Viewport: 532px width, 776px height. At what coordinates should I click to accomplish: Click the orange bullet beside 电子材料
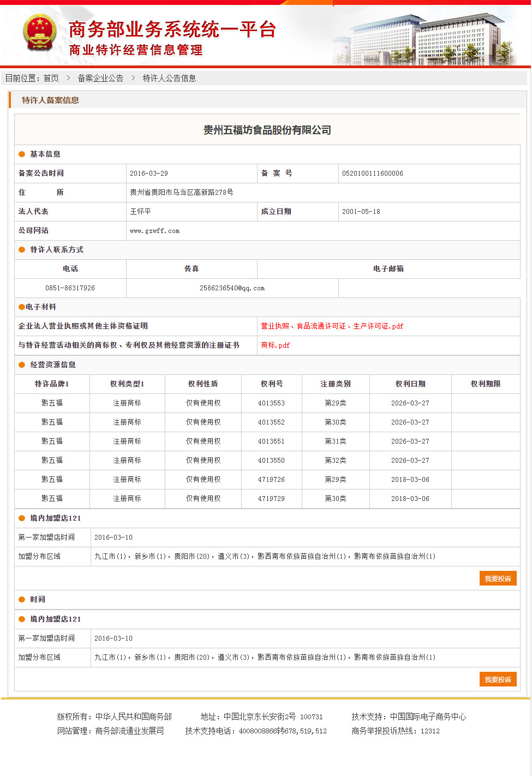point(22,307)
